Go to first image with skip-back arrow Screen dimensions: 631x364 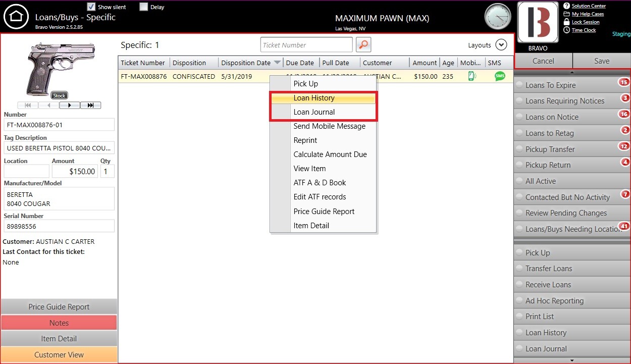28,105
